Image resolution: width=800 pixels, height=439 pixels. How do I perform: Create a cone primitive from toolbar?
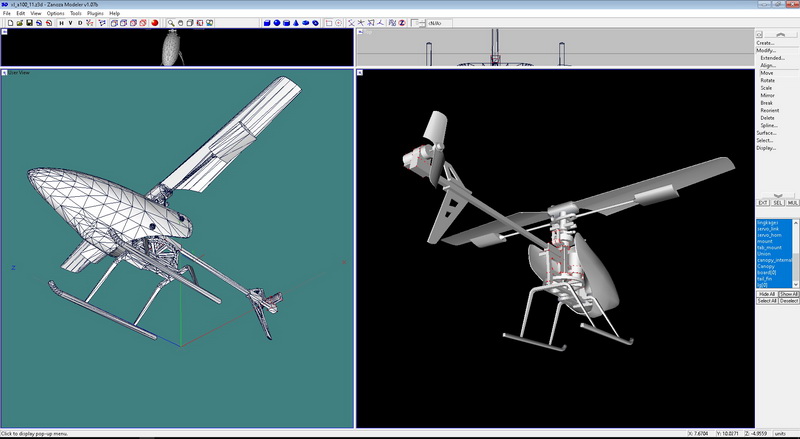[x=297, y=21]
